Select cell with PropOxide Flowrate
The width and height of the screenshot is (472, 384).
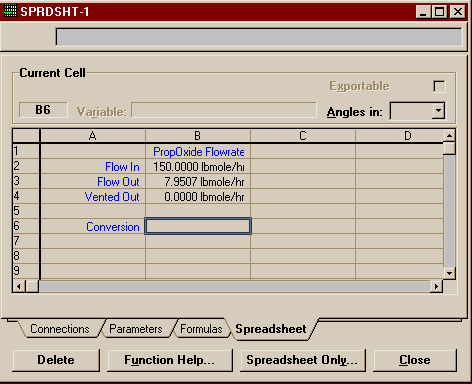198,152
